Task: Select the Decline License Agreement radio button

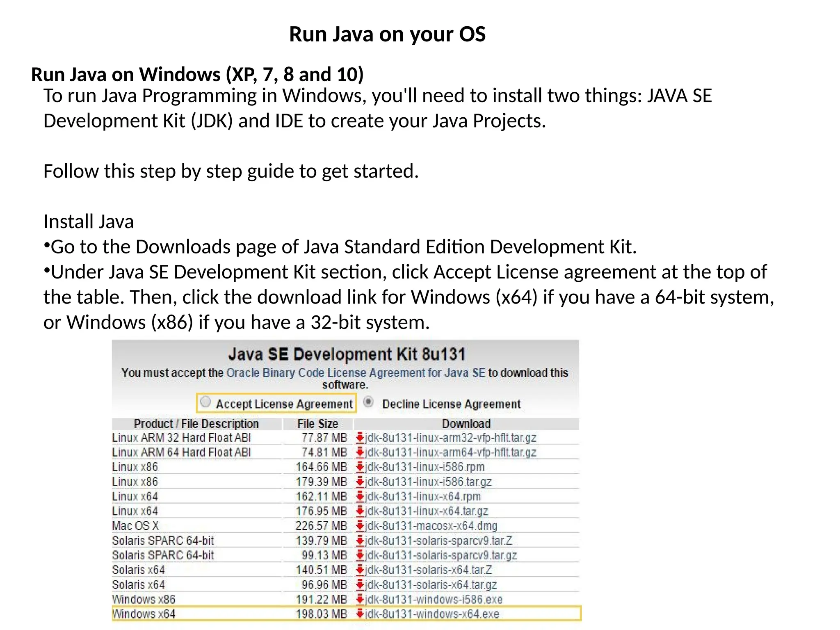Action: click(x=368, y=402)
